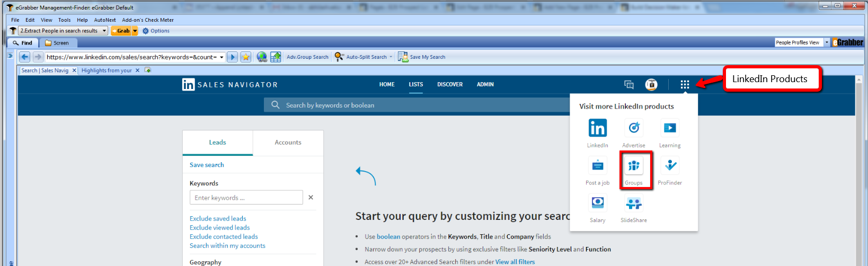Open the Options gear
The width and height of the screenshot is (868, 266).
[x=146, y=31]
